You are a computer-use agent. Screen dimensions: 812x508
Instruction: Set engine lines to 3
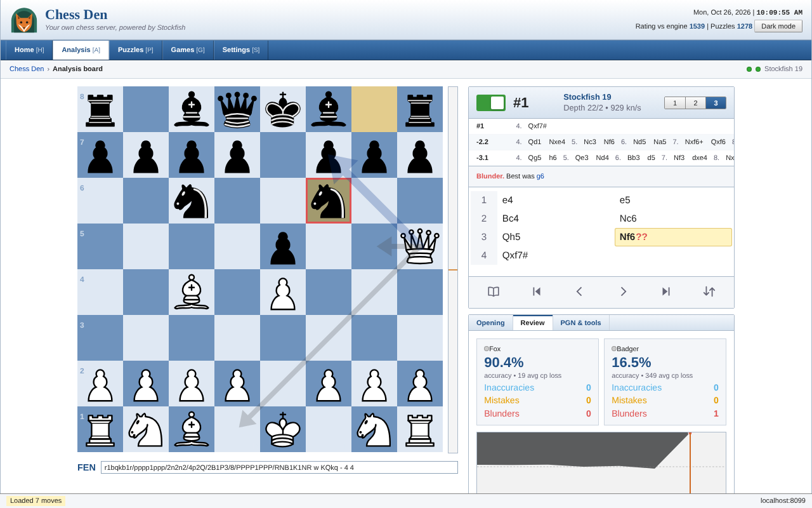coord(716,103)
